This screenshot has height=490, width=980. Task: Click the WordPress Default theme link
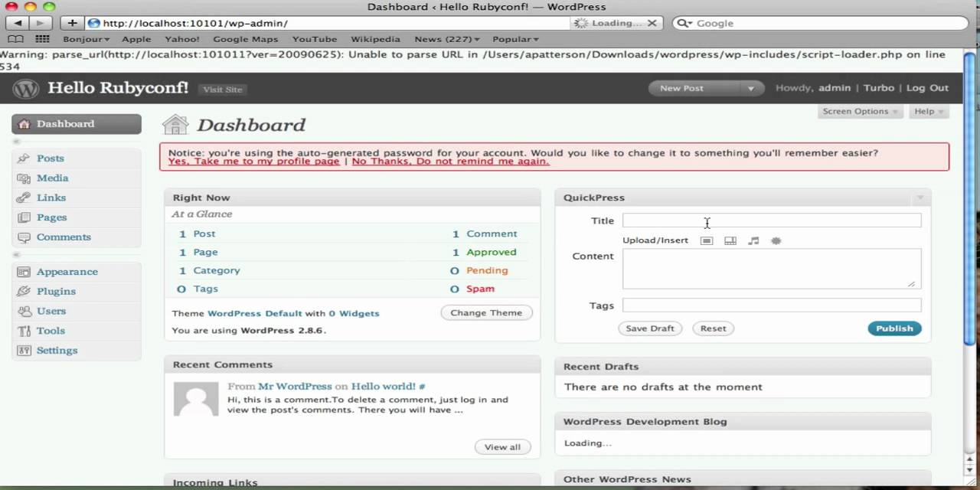(255, 313)
